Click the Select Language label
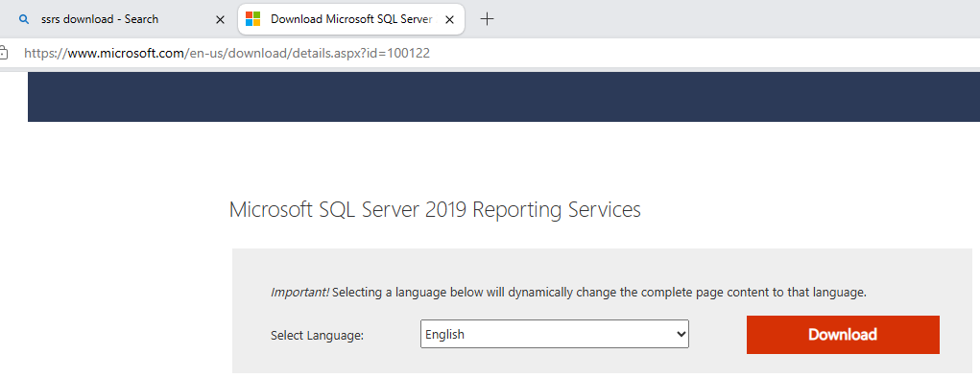Viewport: 980px width, 378px height. point(317,336)
